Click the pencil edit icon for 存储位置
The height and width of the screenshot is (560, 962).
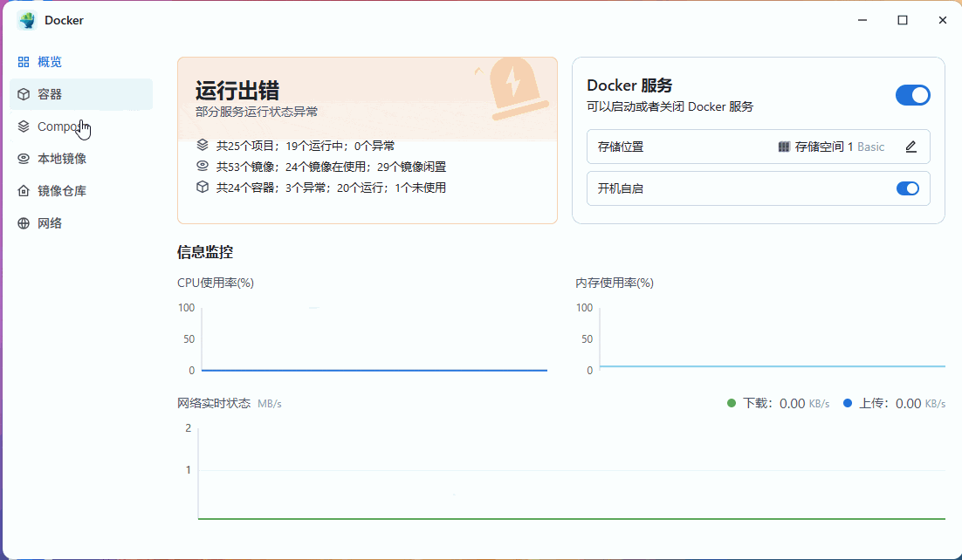click(x=911, y=147)
